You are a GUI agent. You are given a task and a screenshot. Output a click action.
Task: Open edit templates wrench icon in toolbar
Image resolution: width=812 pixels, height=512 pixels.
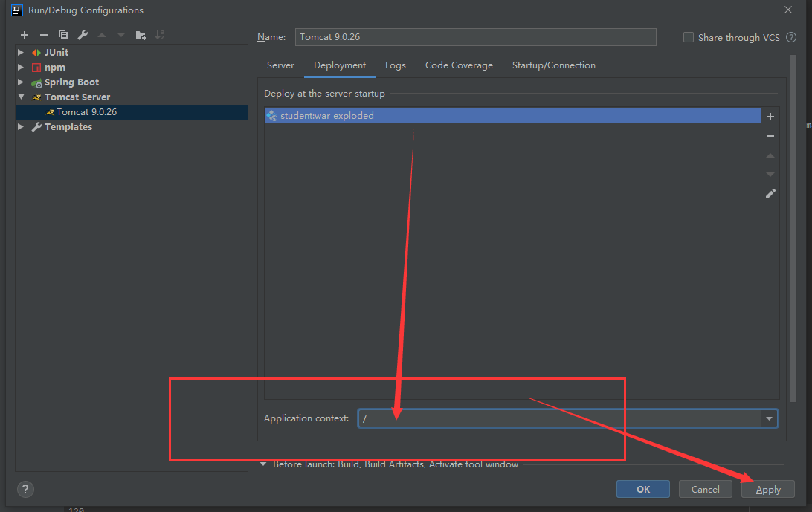click(x=83, y=35)
